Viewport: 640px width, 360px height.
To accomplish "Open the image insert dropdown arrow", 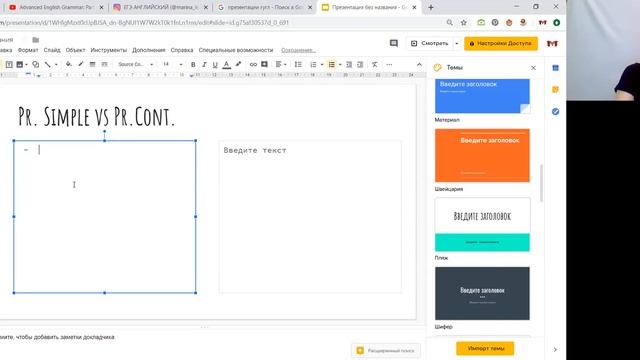I will tap(26, 64).
